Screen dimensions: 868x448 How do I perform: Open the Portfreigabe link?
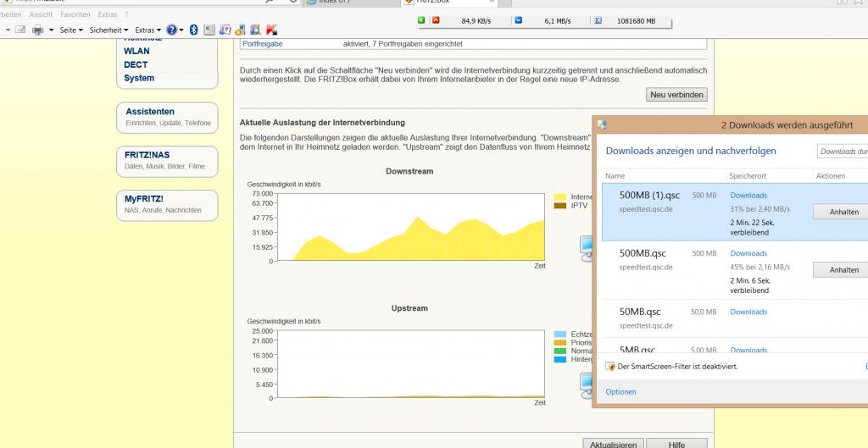263,44
